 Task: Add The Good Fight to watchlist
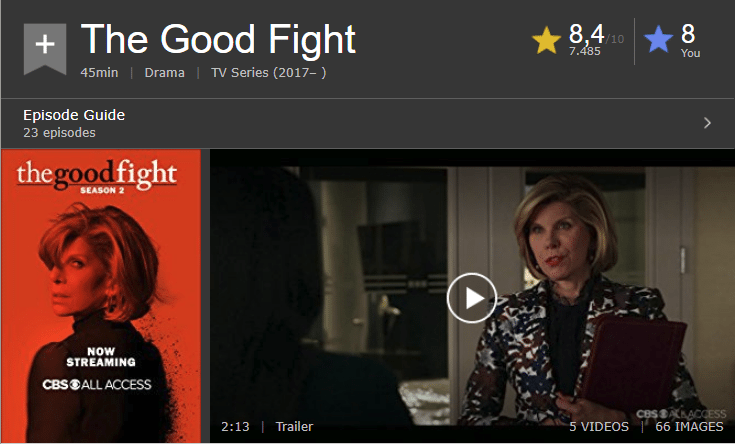[45, 48]
